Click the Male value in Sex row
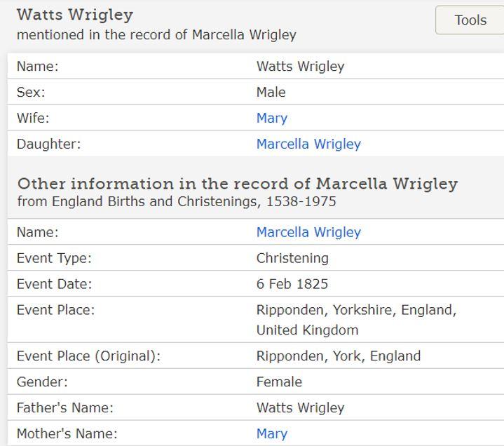504x446 pixels. pos(271,92)
